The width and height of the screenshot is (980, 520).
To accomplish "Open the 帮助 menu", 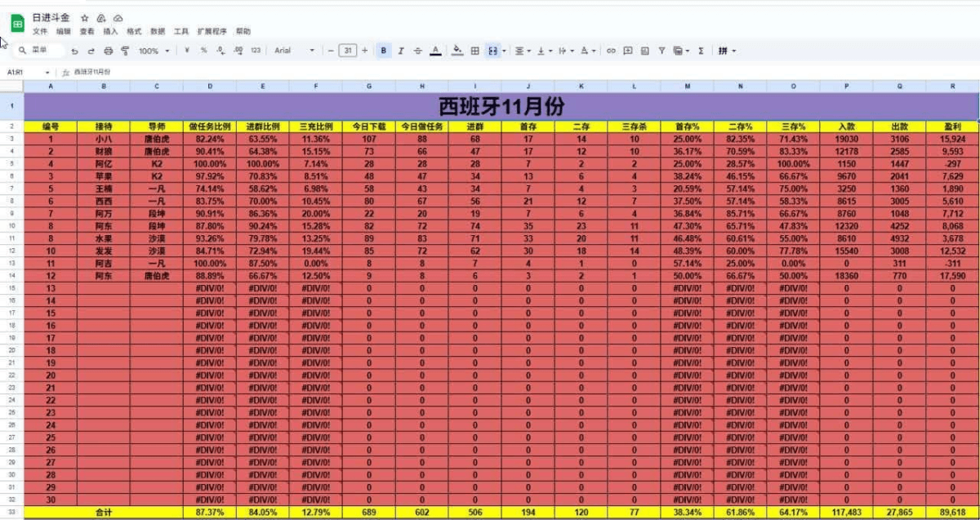I will [x=243, y=32].
